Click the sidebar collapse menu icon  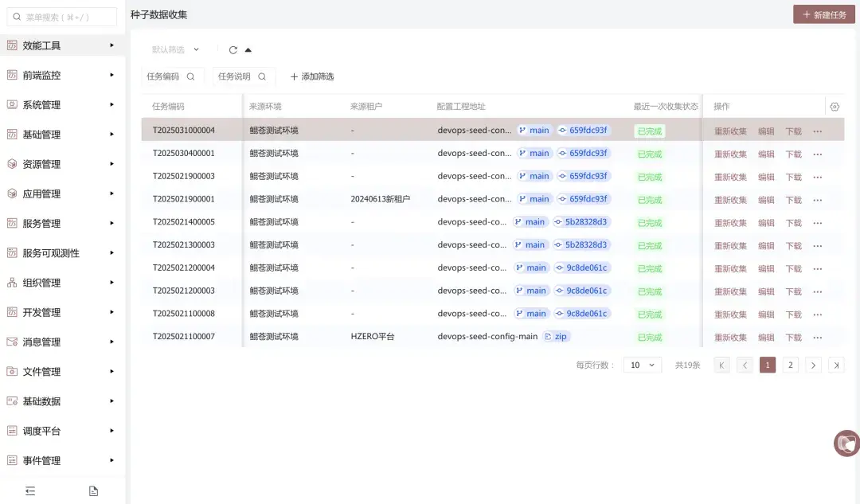[x=30, y=491]
